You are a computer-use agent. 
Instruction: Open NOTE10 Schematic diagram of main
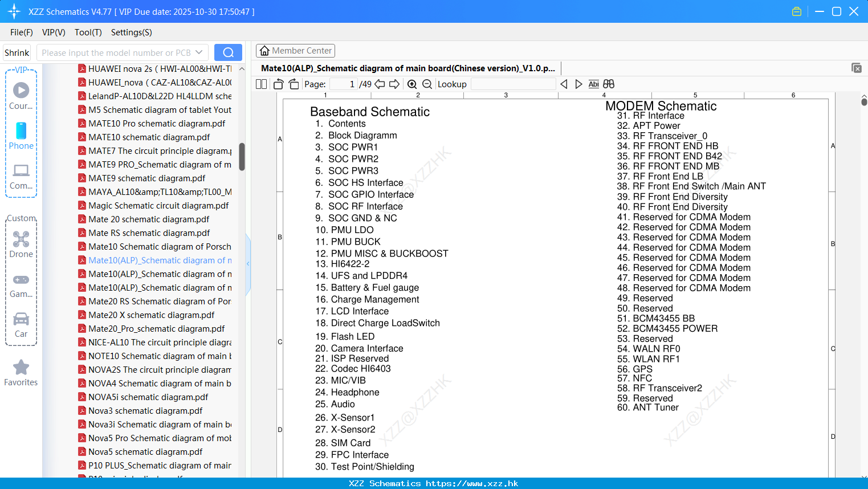pyautogui.click(x=155, y=356)
